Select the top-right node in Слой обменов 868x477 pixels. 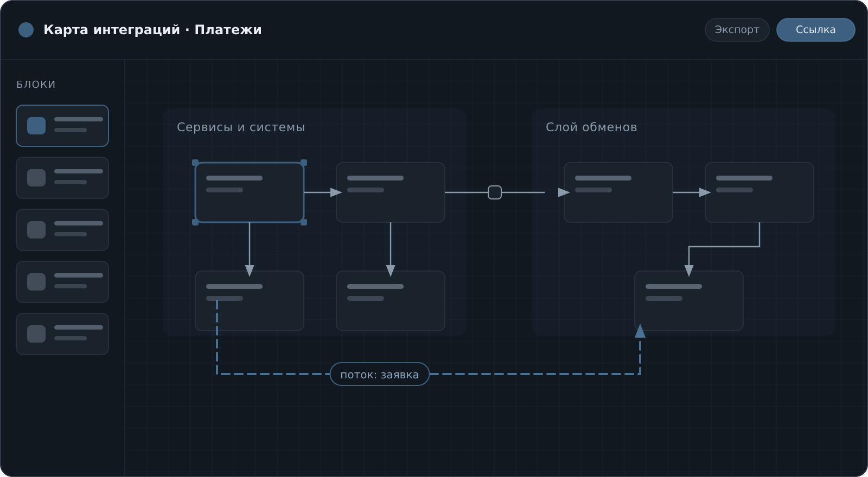[759, 192]
